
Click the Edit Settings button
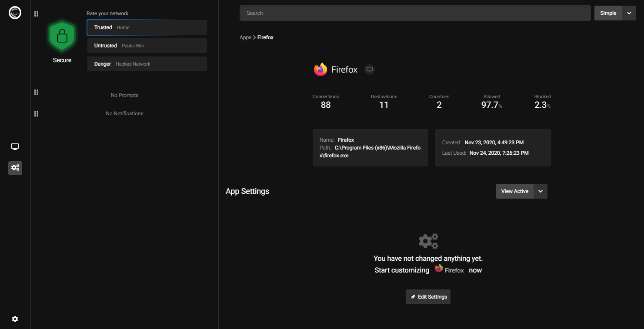(428, 297)
